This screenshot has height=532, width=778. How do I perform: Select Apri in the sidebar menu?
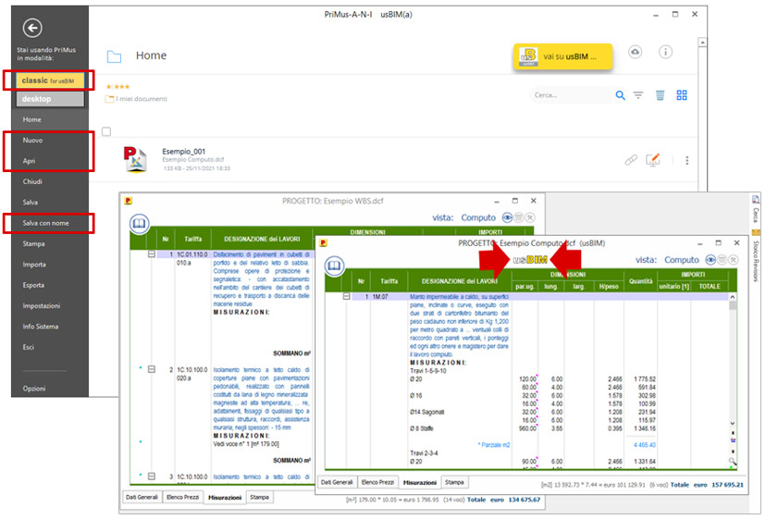[29, 161]
